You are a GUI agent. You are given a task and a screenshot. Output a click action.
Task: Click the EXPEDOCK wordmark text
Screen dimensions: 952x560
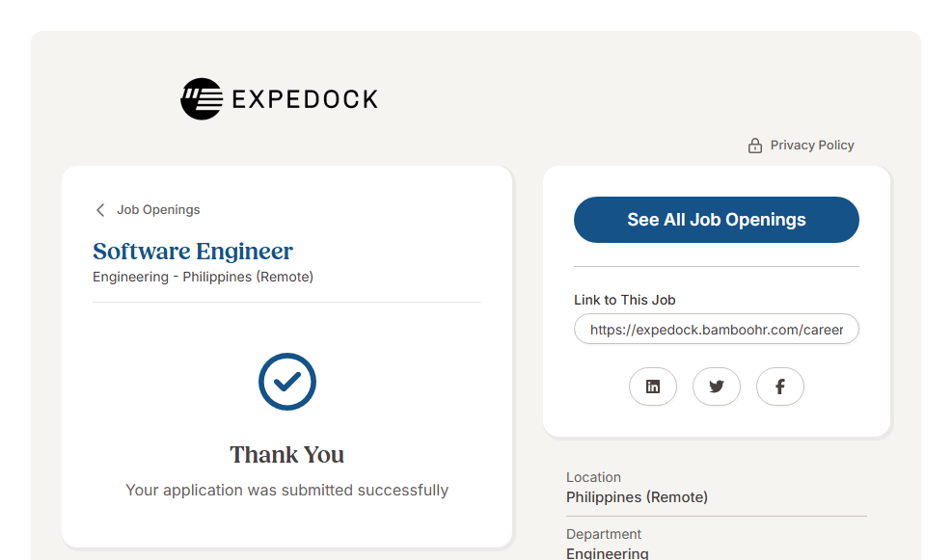click(x=305, y=99)
